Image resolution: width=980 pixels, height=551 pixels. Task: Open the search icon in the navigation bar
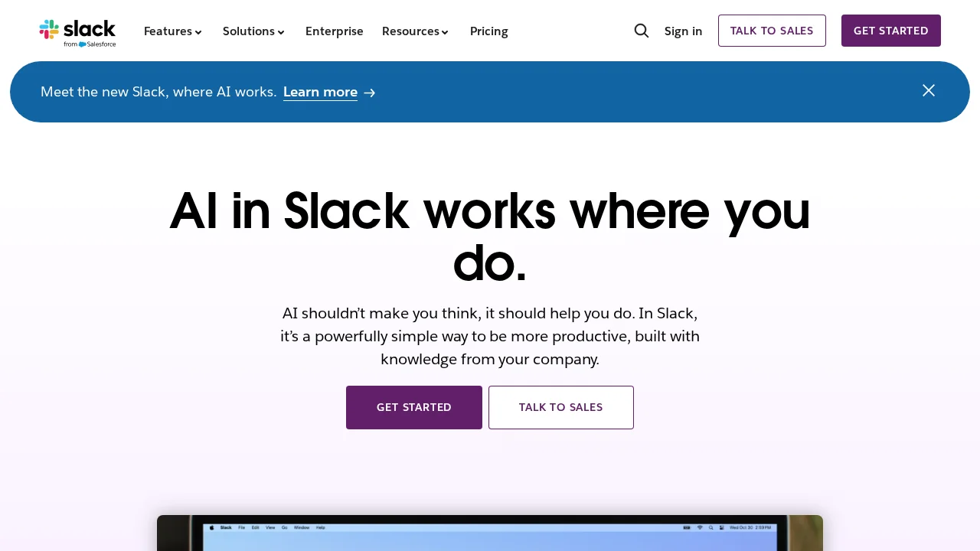(x=642, y=31)
